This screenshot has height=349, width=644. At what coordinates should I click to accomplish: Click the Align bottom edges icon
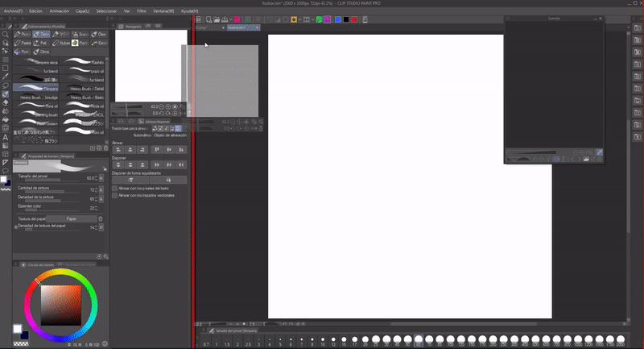point(181,150)
